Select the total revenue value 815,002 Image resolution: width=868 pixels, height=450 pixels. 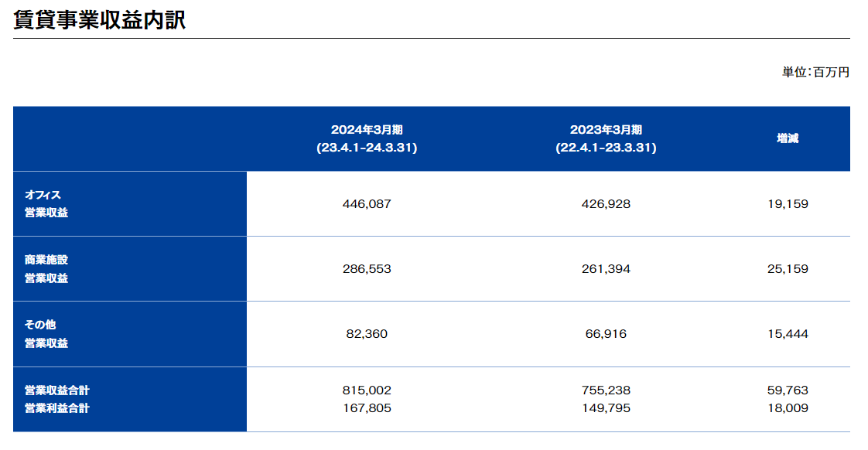click(367, 390)
